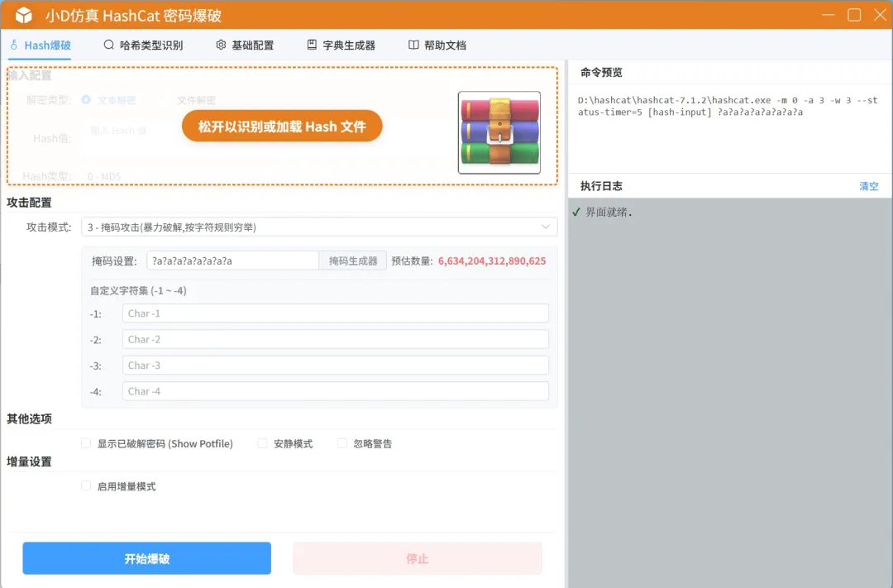This screenshot has height=588, width=893.
Task: Click the gear icon of 基础配置
Action: coord(221,45)
